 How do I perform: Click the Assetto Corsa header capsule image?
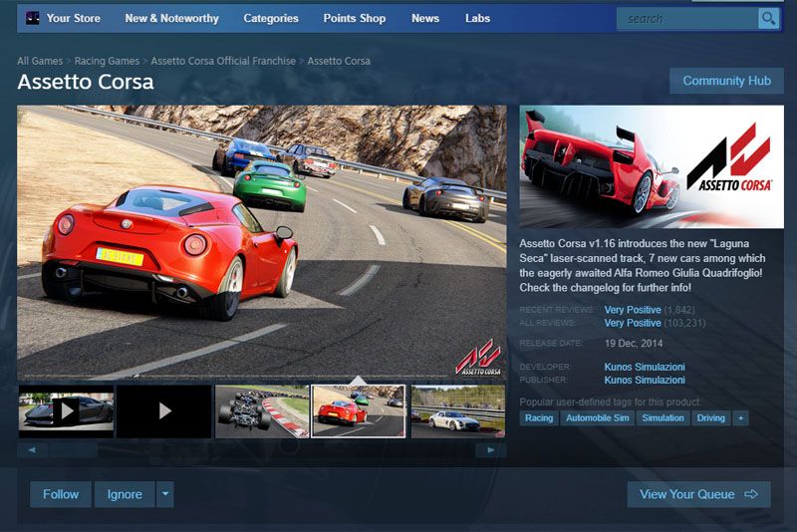pyautogui.click(x=652, y=166)
